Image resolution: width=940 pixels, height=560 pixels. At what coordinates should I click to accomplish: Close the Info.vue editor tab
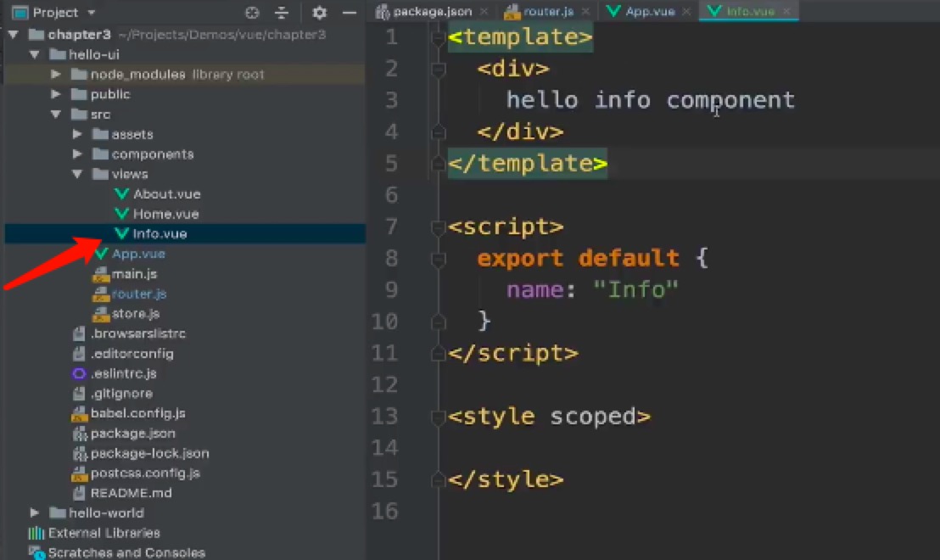786,11
